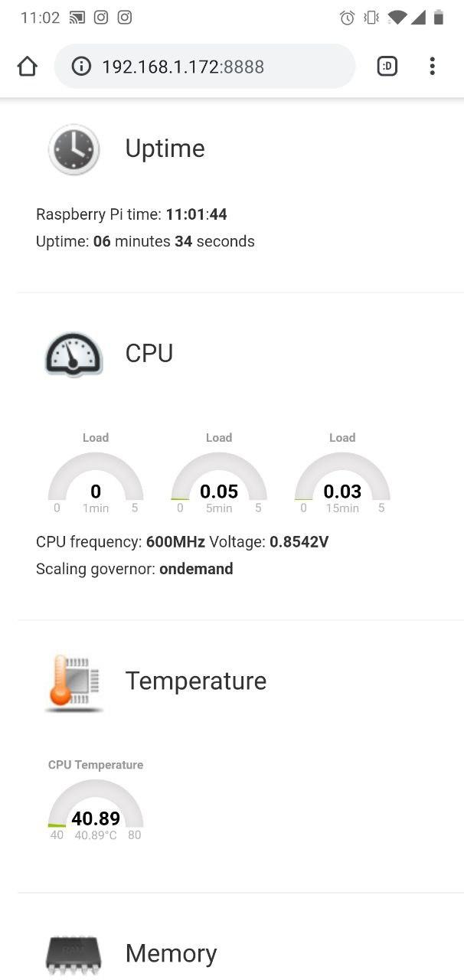Click the 1min load gauge

(96, 482)
